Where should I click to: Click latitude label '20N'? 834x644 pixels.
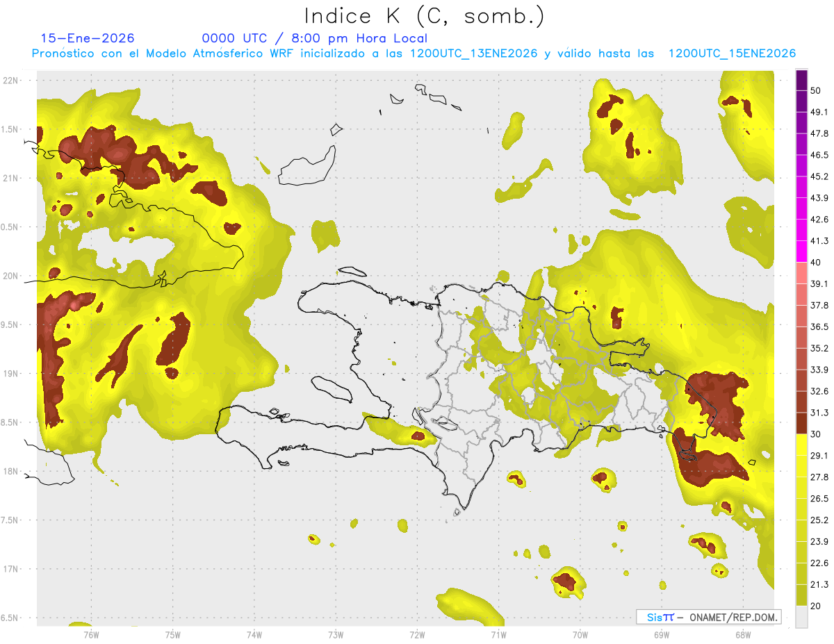(10, 276)
